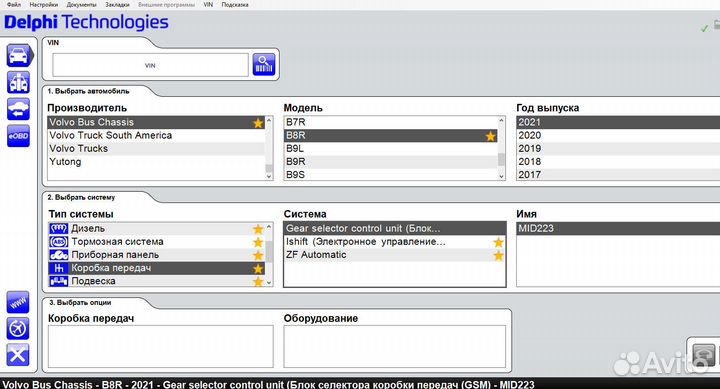Open the WWW web icon in sidebar

(x=18, y=303)
